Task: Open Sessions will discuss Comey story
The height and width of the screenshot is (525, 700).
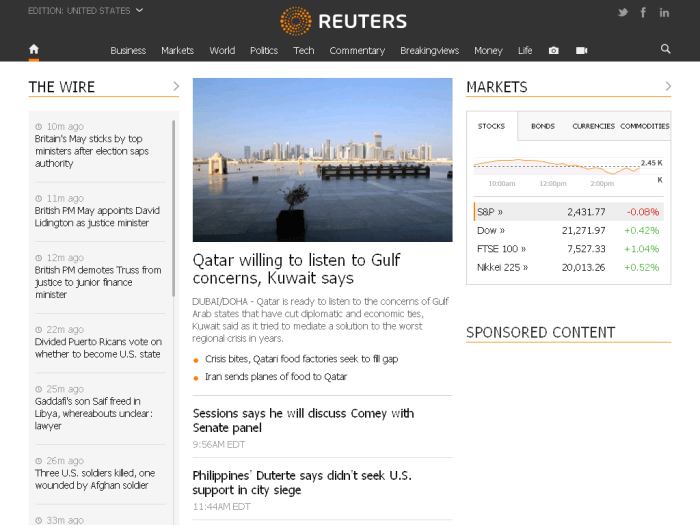Action: pyautogui.click(x=303, y=421)
